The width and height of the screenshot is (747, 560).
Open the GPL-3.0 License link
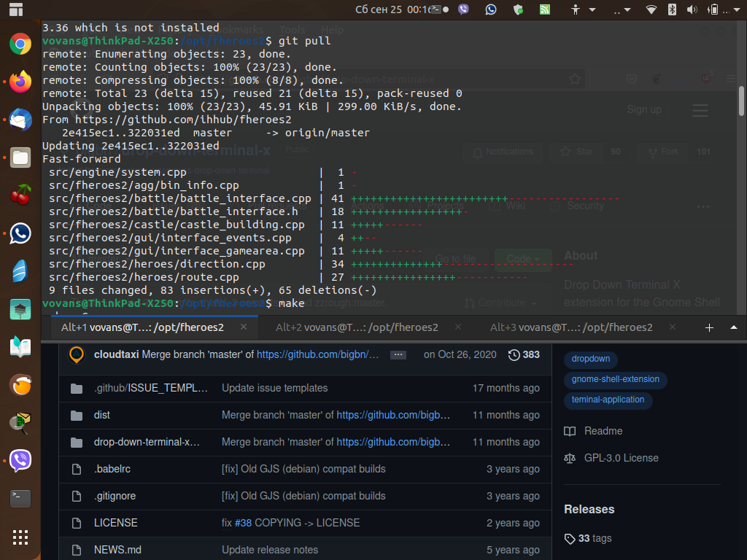tap(611, 458)
